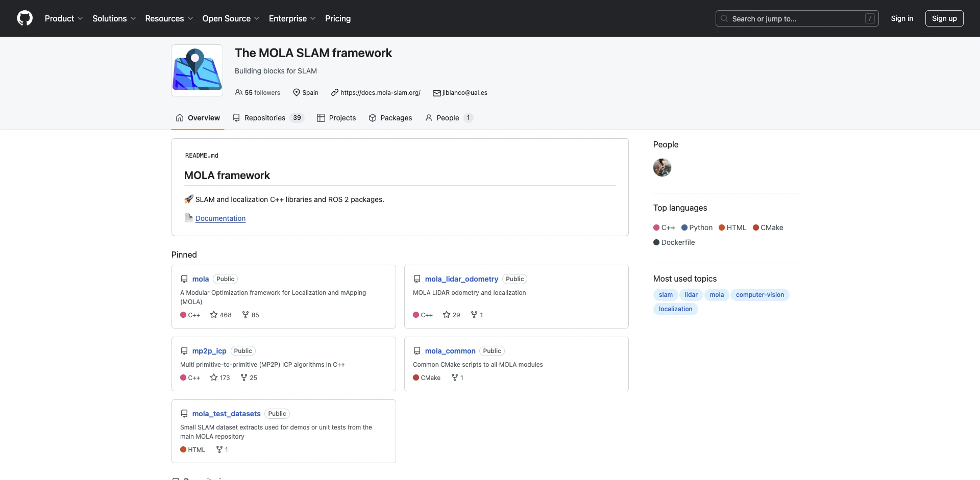Click the Sign in link
Viewport: 980px width, 480px height.
click(902, 18)
